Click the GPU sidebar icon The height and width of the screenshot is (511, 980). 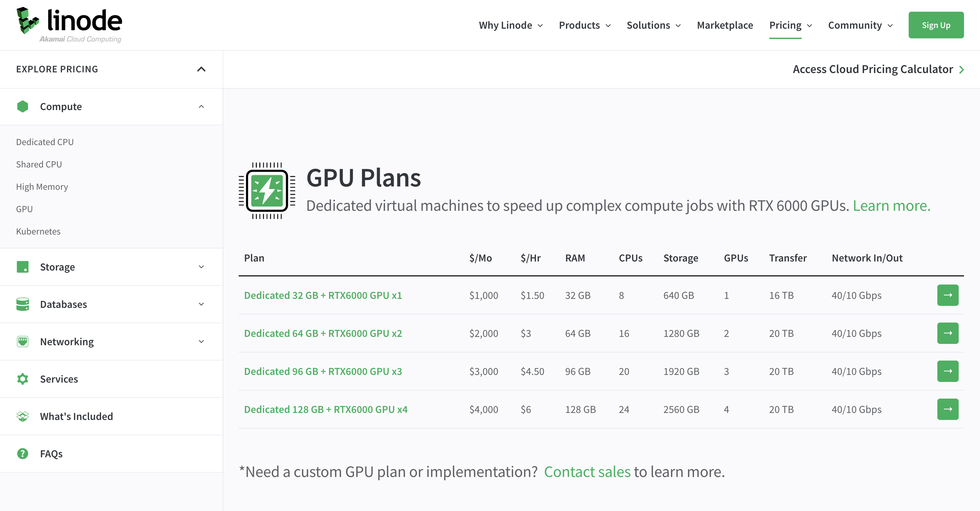(x=24, y=209)
